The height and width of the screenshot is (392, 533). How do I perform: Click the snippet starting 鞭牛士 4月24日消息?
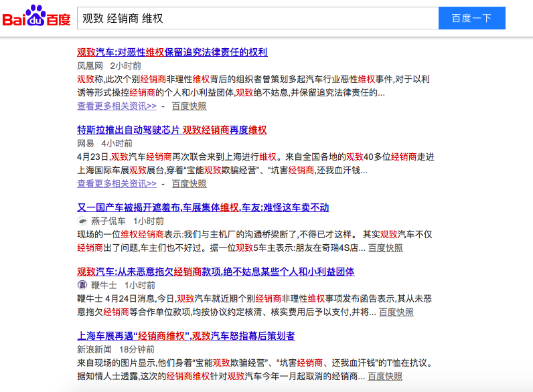(x=254, y=305)
